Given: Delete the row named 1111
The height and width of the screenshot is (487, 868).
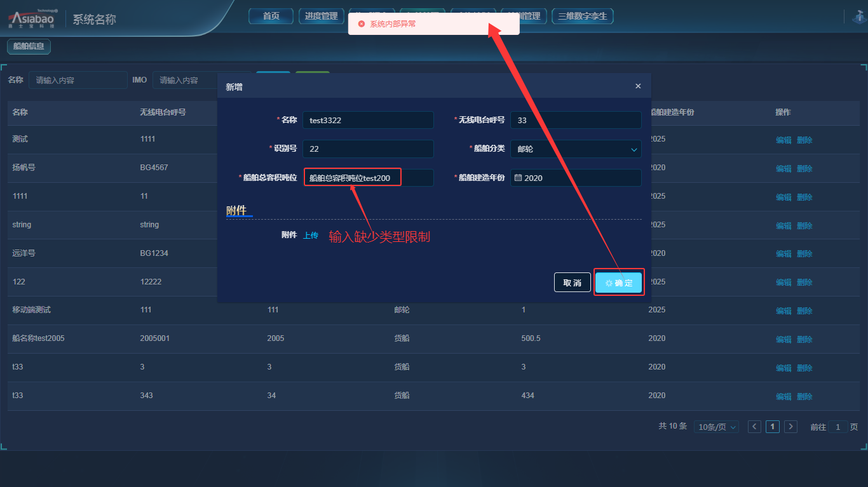Looking at the screenshot, I should point(804,197).
